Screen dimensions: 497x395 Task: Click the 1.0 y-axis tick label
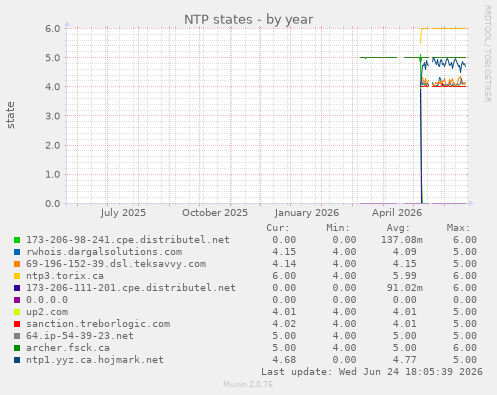point(53,174)
